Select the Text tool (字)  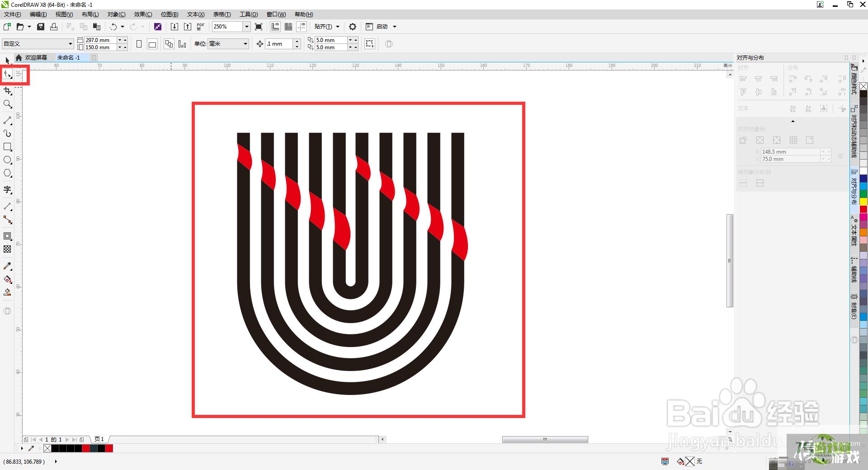pos(8,190)
